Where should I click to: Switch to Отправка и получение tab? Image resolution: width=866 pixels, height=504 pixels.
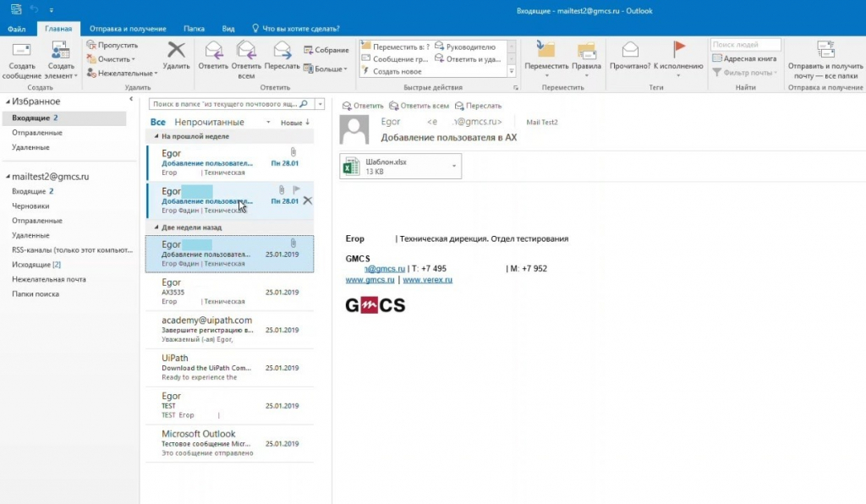pyautogui.click(x=128, y=29)
